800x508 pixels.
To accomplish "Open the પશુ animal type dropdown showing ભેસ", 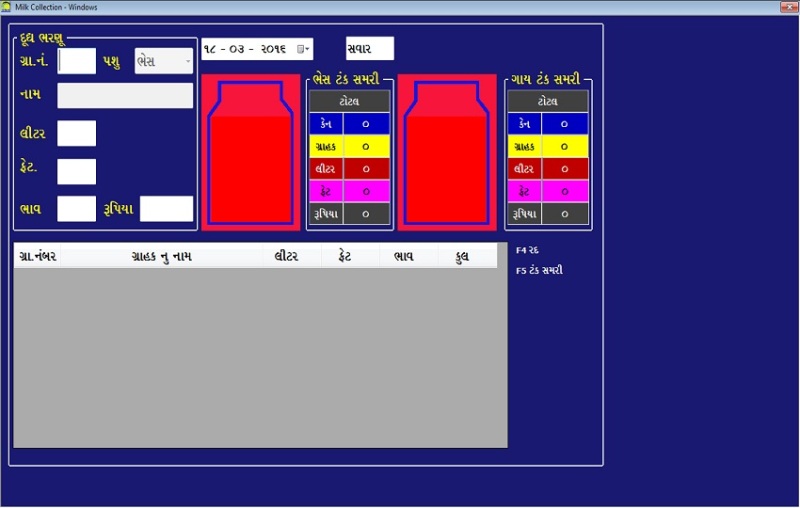I will (x=164, y=61).
